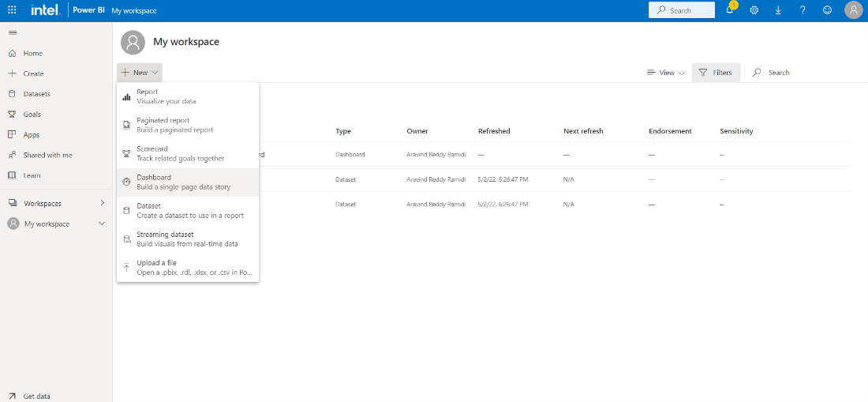Open the app launcher waffle icon
The width and height of the screenshot is (868, 402).
tap(12, 10)
